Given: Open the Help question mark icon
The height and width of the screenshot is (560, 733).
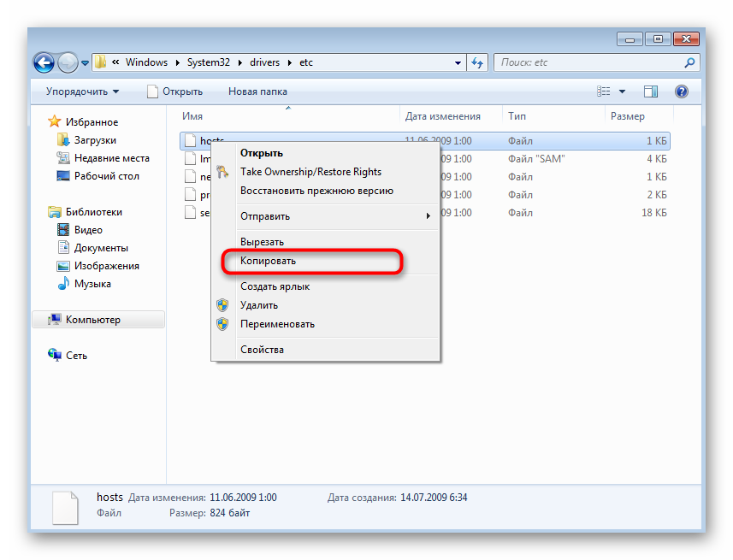Looking at the screenshot, I should 682,91.
